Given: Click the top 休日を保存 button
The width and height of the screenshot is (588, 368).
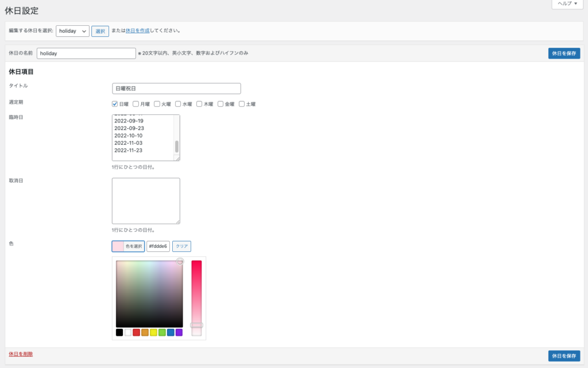Looking at the screenshot, I should pyautogui.click(x=563, y=53).
